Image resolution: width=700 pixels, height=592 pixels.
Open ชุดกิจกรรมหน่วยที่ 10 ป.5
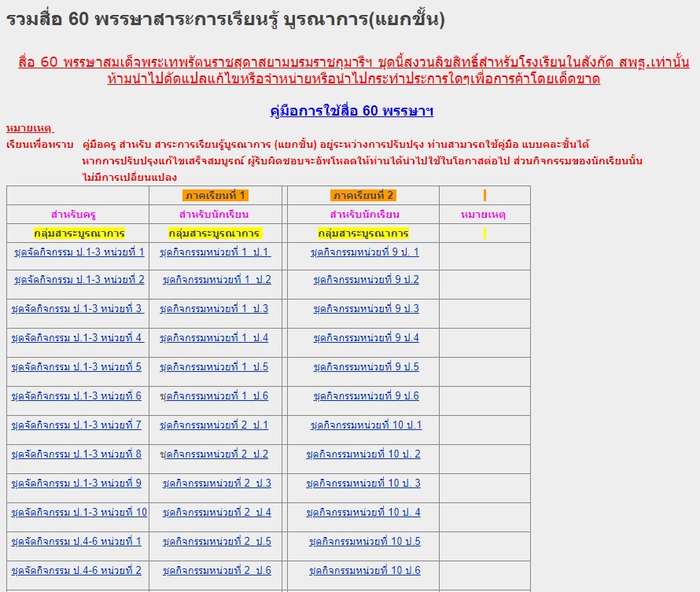(365, 541)
